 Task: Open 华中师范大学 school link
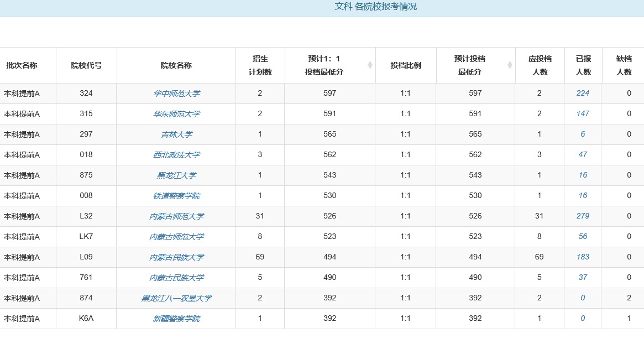click(x=176, y=93)
